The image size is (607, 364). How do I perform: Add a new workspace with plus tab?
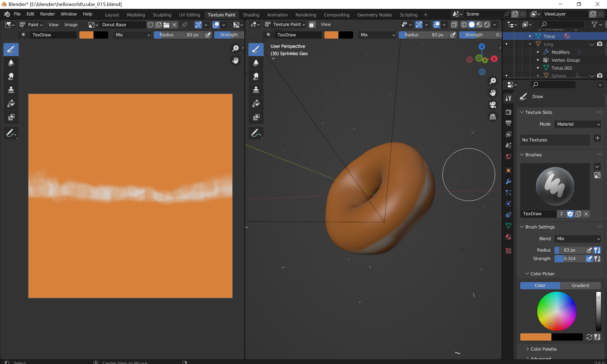426,15
